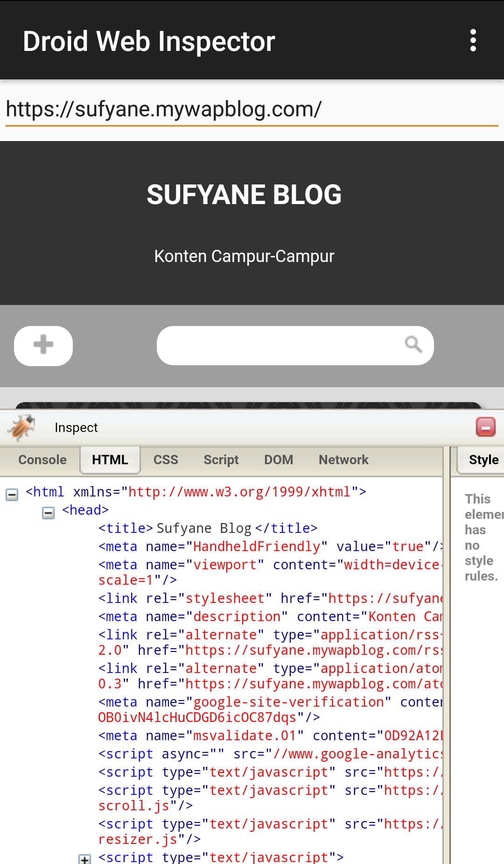Select the google-site-verification meta tag
Image resolution: width=504 pixels, height=864 pixels.
(270, 709)
